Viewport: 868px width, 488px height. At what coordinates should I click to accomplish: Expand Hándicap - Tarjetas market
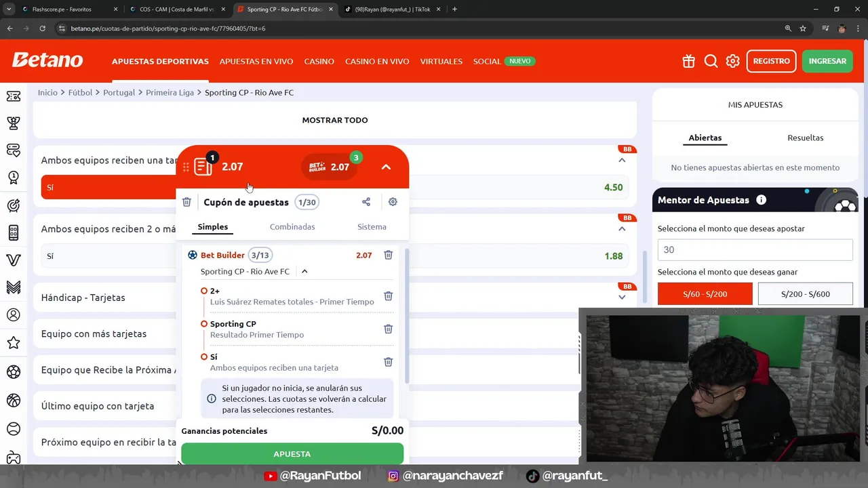click(x=622, y=297)
